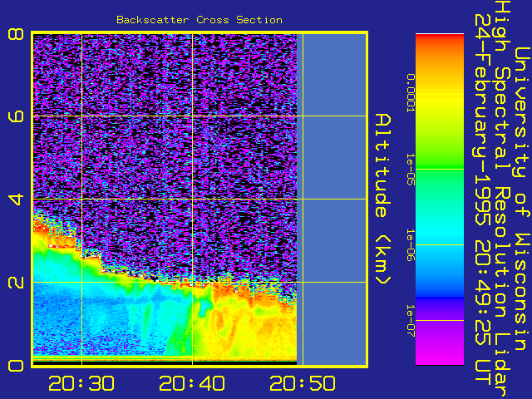Screen dimensions: 532x399
Task: Click 'High Spectral Resolution Lidar' text
Action: tap(502, 199)
